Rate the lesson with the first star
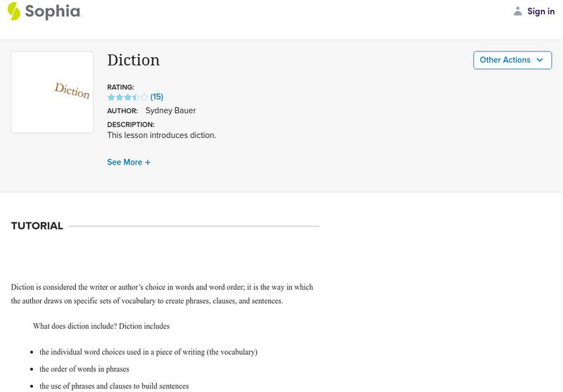563x392 pixels. point(111,97)
